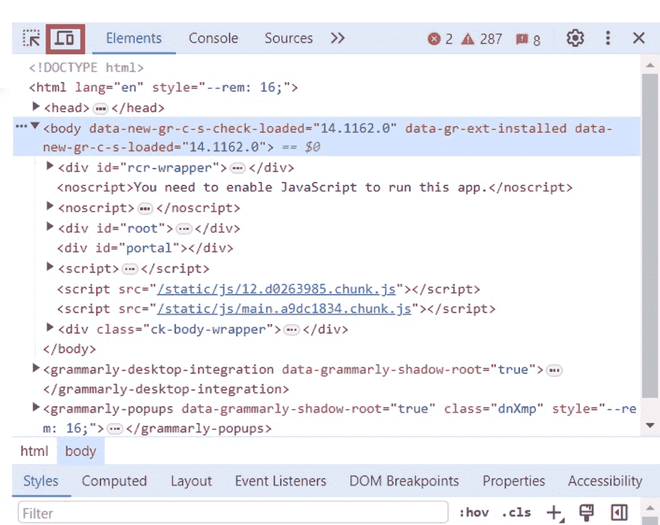Select the Computed pane tab

114,481
